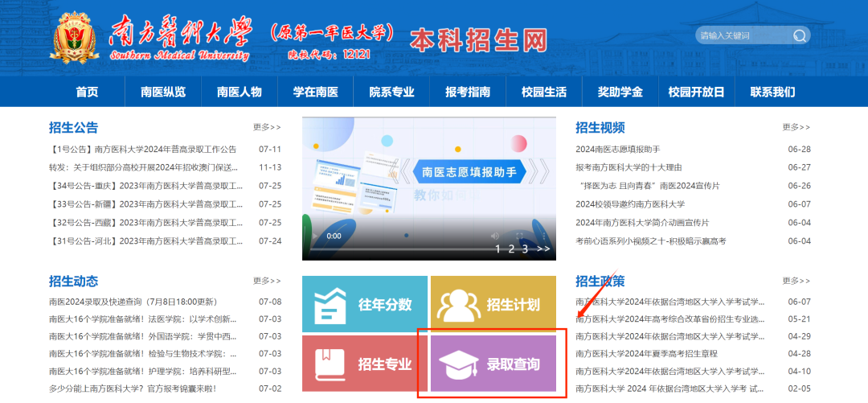Open the 检验与生物技术学院 news item
Image resolution: width=868 pixels, height=403 pixels.
coord(143,354)
